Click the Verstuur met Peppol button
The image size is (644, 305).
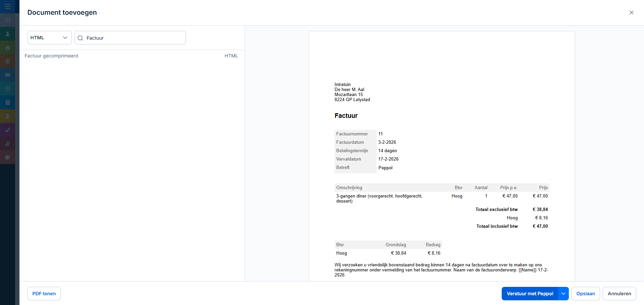pos(530,294)
